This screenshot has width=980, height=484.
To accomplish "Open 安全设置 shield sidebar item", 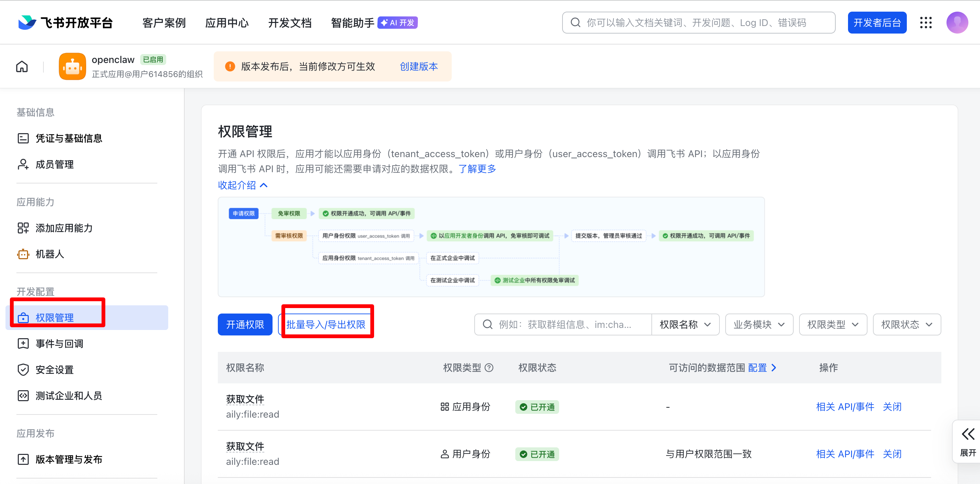I will [x=54, y=370].
